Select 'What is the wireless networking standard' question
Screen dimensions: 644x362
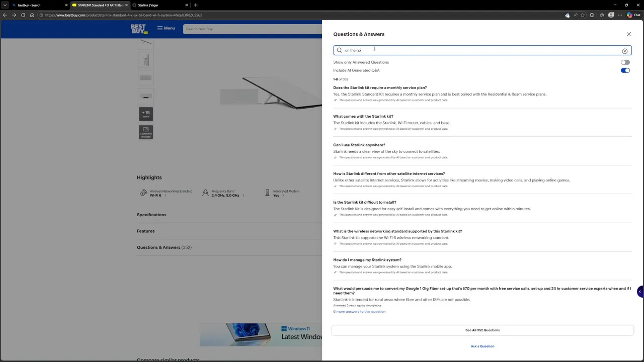397,231
